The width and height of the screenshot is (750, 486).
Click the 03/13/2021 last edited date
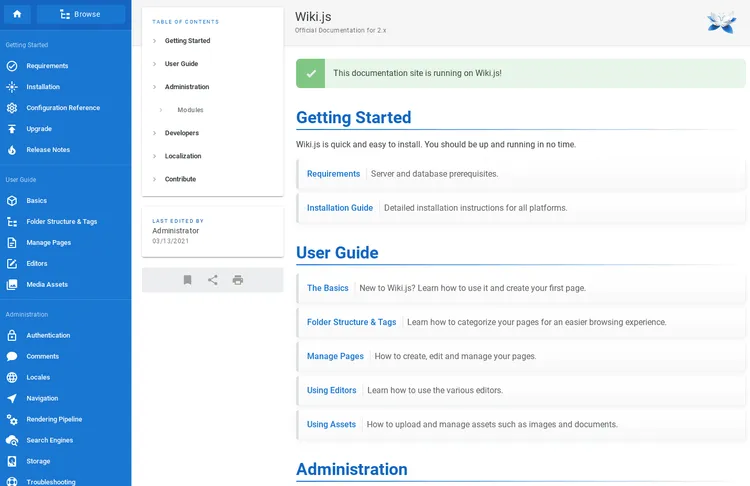(x=171, y=242)
